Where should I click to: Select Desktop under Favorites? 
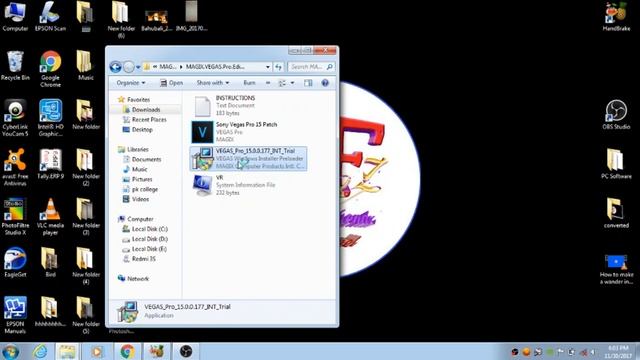pos(138,130)
